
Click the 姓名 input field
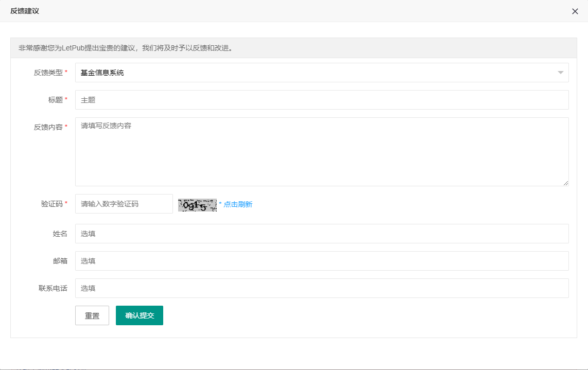(322, 234)
